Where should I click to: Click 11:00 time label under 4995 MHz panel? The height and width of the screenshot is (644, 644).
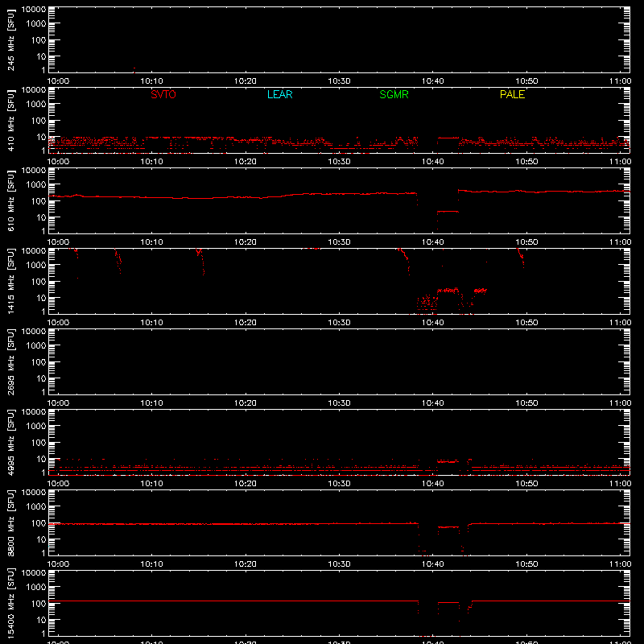point(620,484)
